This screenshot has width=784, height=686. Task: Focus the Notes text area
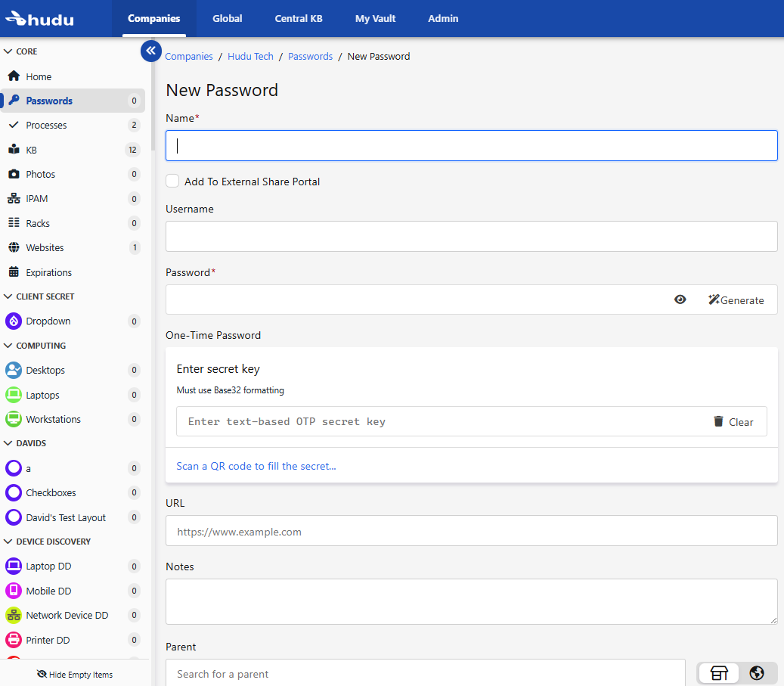tap(472, 601)
